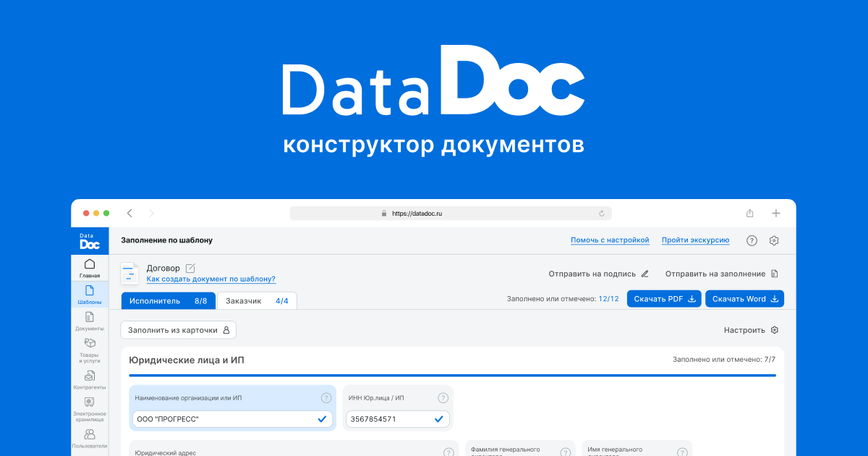Click the address bar showing datadoc.ru
This screenshot has width=868, height=456.
(x=450, y=213)
